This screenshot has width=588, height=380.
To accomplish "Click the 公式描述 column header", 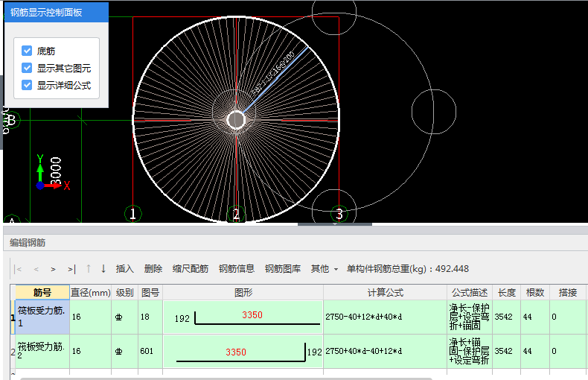I will 470,293.
